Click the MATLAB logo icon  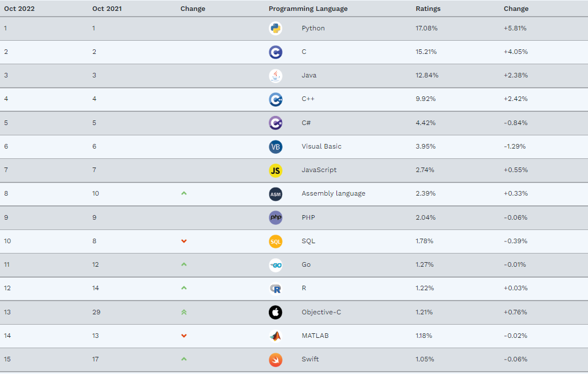point(276,336)
